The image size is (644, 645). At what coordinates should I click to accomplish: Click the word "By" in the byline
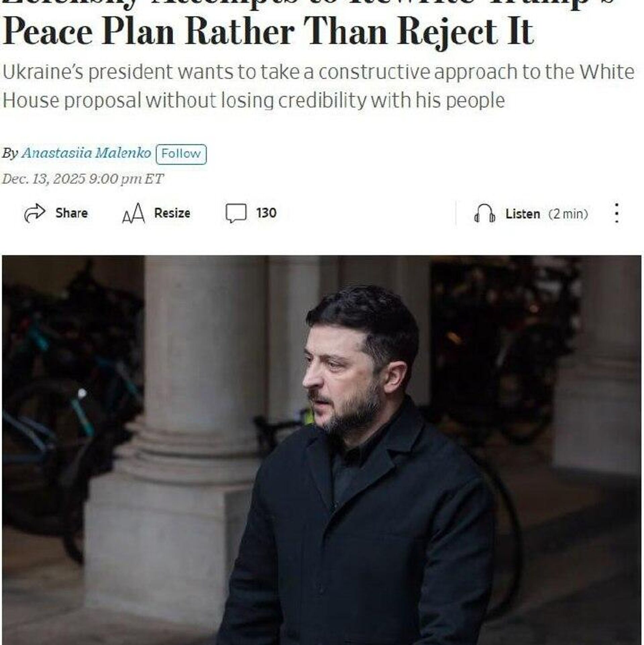coord(10,154)
